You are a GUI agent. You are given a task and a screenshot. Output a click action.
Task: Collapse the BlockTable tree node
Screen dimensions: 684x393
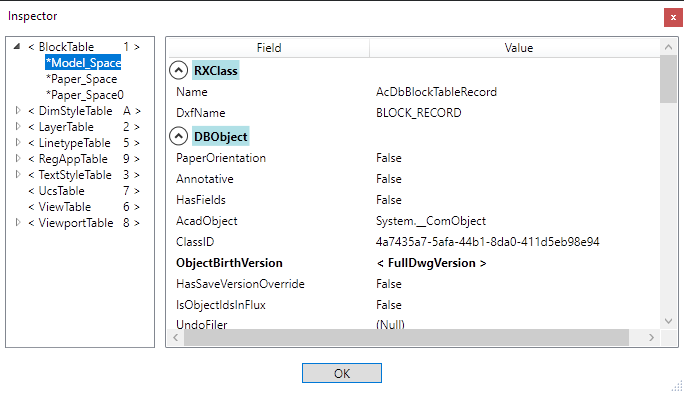point(17,46)
